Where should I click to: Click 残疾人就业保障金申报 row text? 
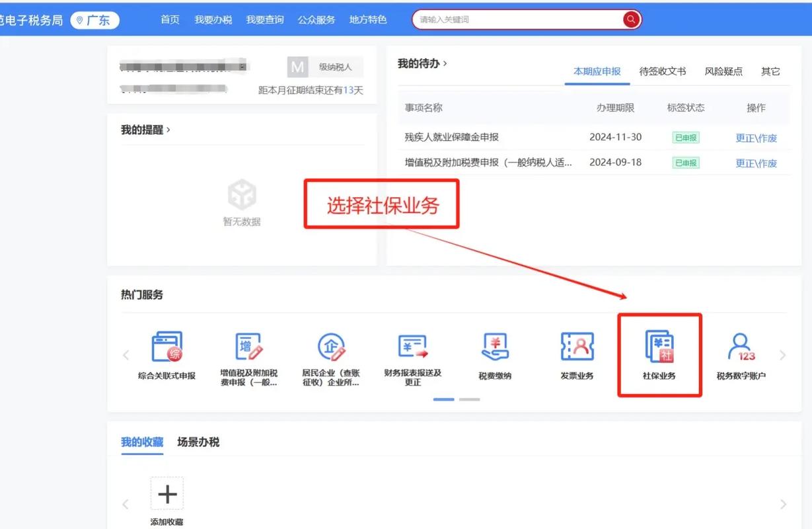coord(452,138)
